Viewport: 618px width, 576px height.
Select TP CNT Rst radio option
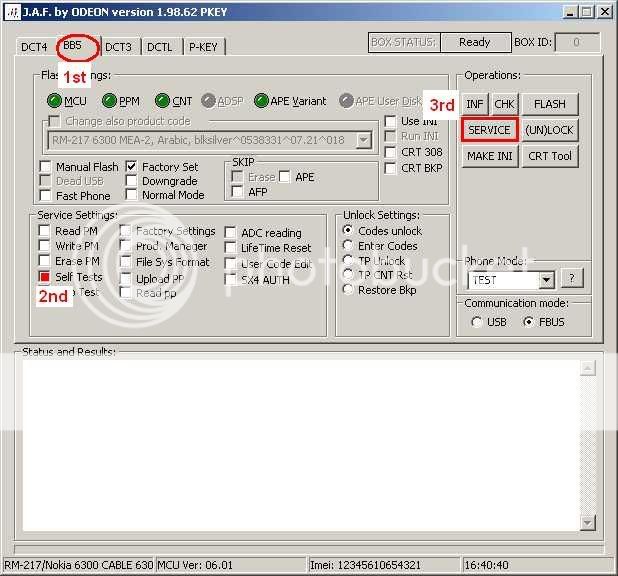[x=348, y=275]
